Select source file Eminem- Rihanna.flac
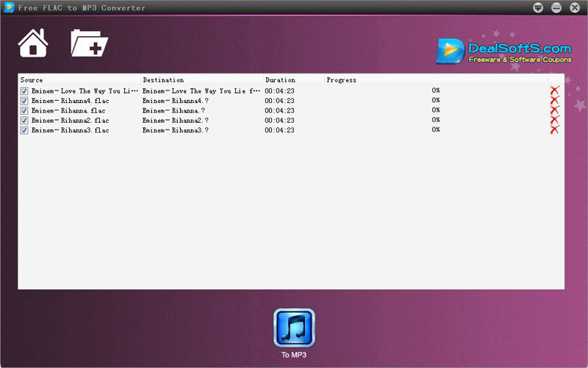This screenshot has width=588, height=368. (x=68, y=110)
